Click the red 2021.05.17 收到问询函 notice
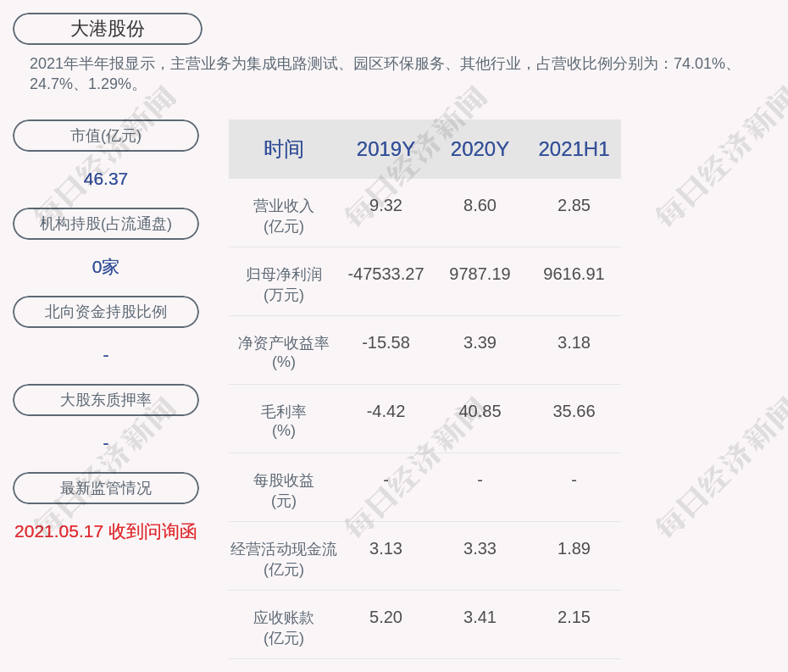 (x=106, y=531)
